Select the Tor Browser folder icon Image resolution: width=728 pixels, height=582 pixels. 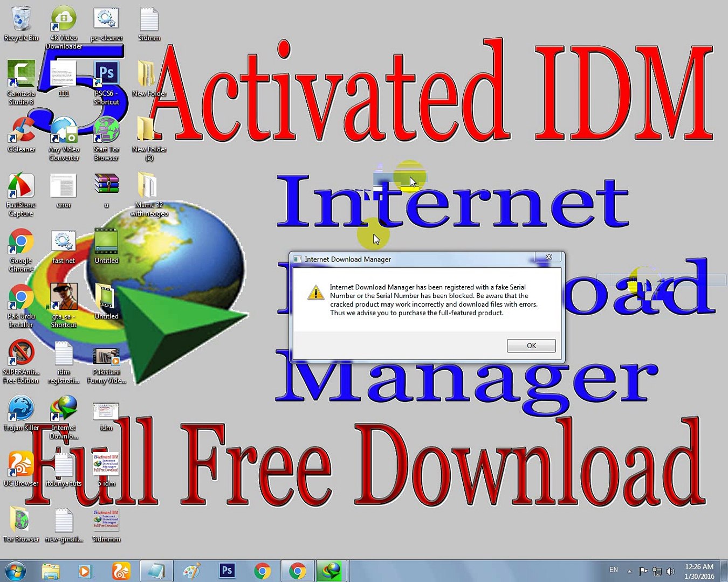click(x=21, y=525)
